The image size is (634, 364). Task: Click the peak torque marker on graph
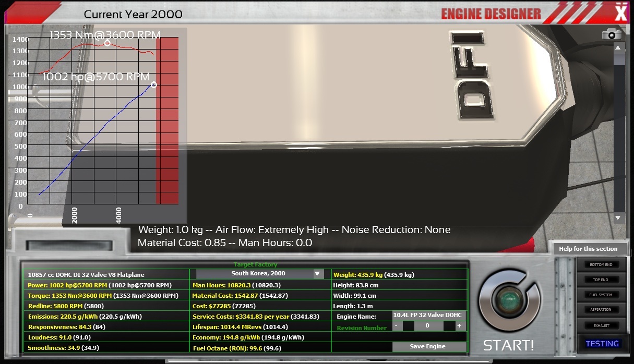pos(107,43)
